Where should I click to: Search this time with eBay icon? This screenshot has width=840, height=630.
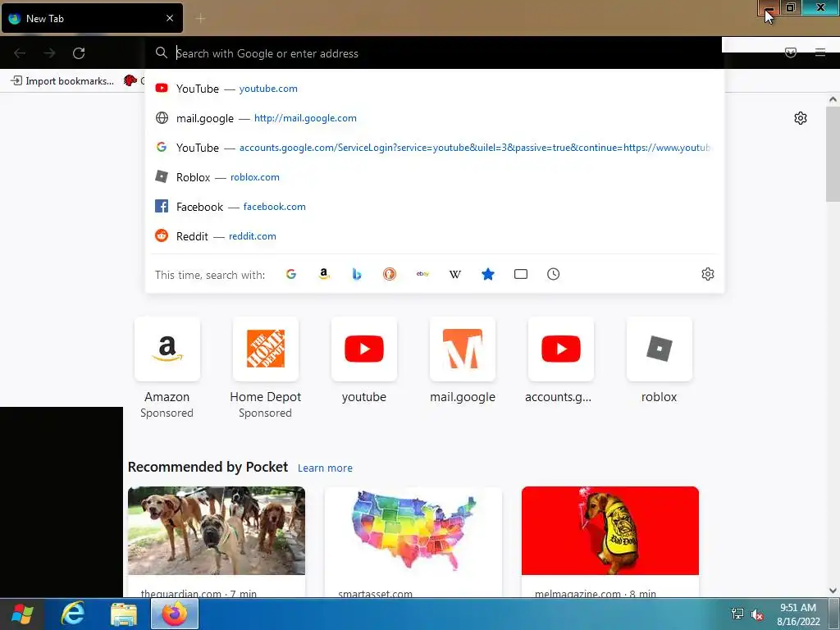click(422, 274)
